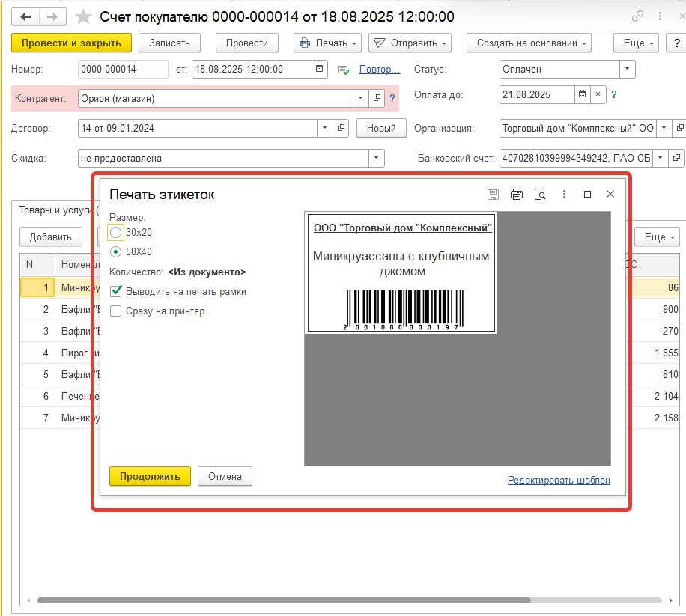Viewport: 686px width, 616px height.
Task: Expand the Договор dropdown list
Action: [x=324, y=128]
